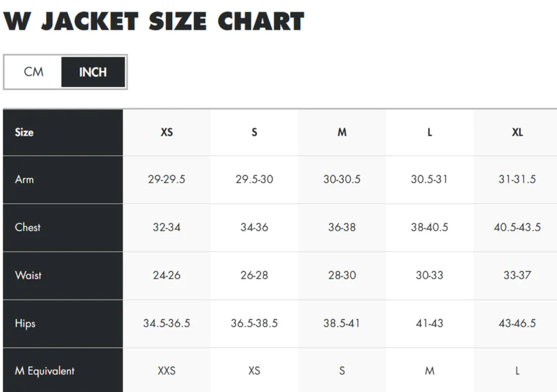Click the XS column header
Viewport: 557px width, 392px height.
(167, 133)
